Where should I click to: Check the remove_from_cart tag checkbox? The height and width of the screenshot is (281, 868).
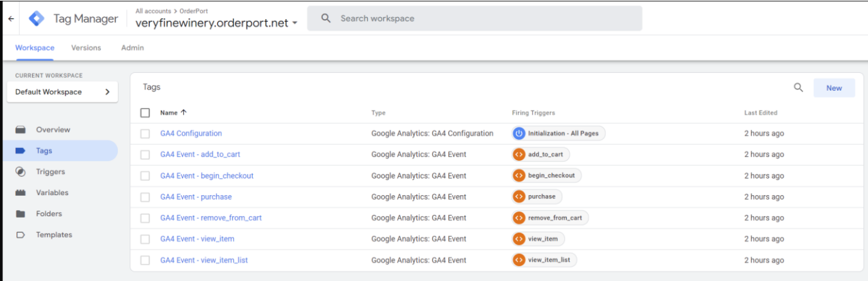point(145,218)
